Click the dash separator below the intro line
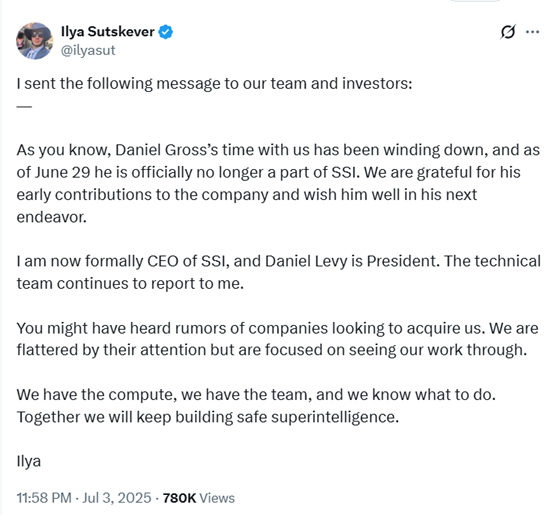This screenshot has width=554, height=515. (24, 106)
